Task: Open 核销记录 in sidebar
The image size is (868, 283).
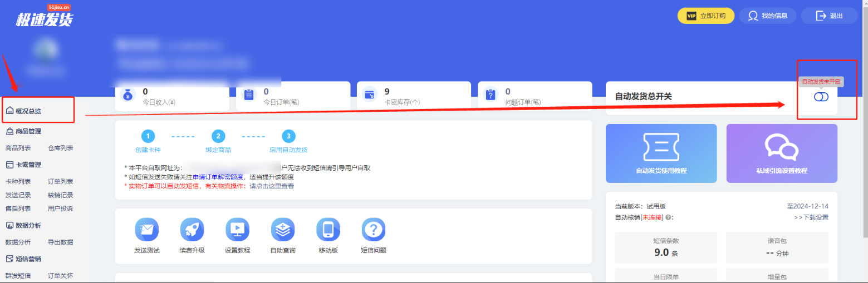Action: click(60, 195)
